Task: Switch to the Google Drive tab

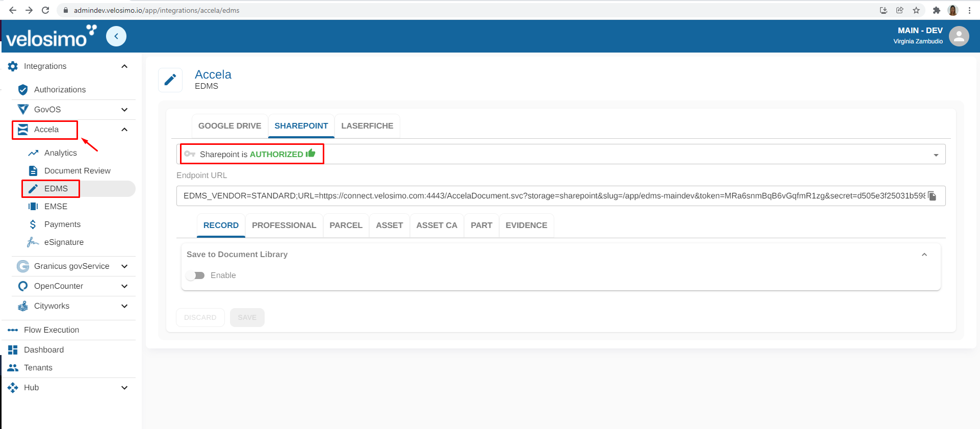Action: pyautogui.click(x=229, y=126)
